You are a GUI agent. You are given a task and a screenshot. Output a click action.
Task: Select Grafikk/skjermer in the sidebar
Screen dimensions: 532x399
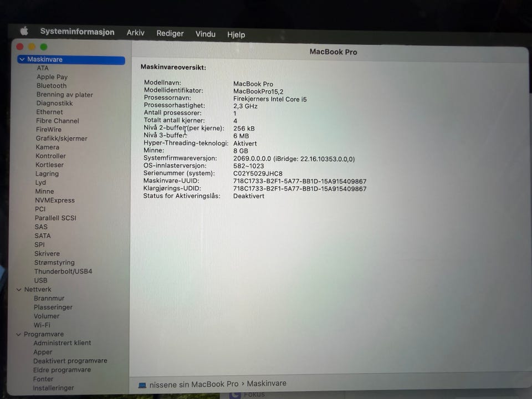click(x=62, y=139)
